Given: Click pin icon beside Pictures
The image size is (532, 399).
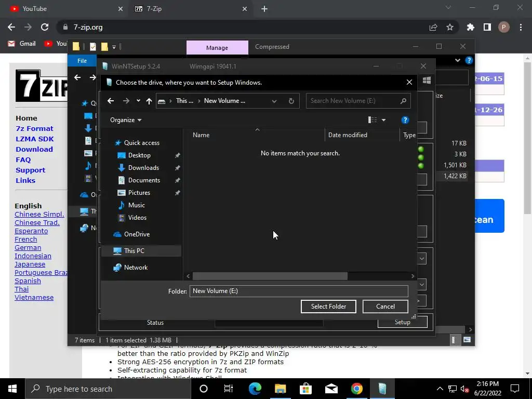Looking at the screenshot, I should click(177, 193).
